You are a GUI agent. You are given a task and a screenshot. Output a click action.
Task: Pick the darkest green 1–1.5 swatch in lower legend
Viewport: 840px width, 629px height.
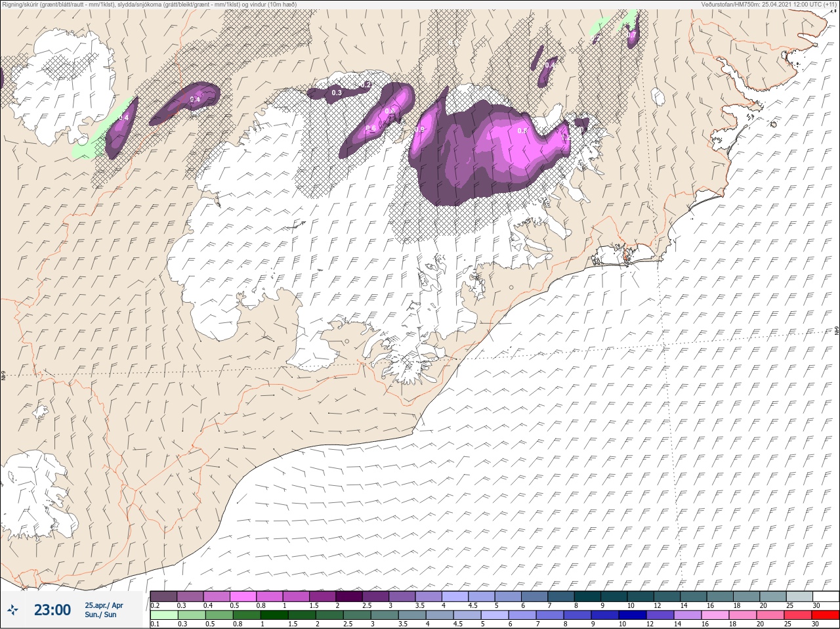coord(274,615)
